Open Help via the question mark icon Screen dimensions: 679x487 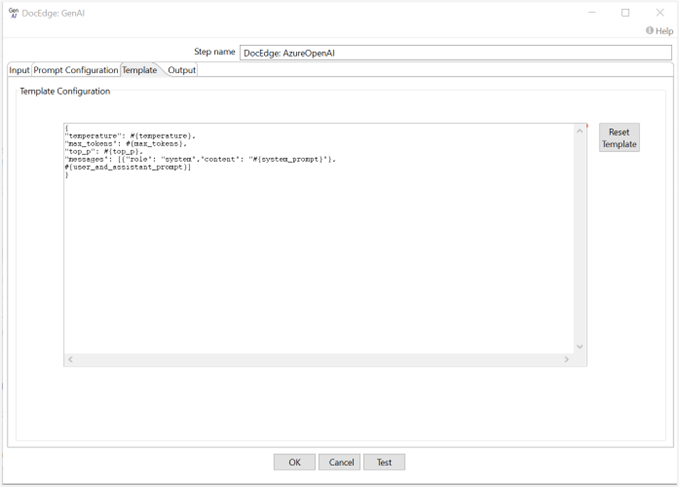(x=650, y=31)
